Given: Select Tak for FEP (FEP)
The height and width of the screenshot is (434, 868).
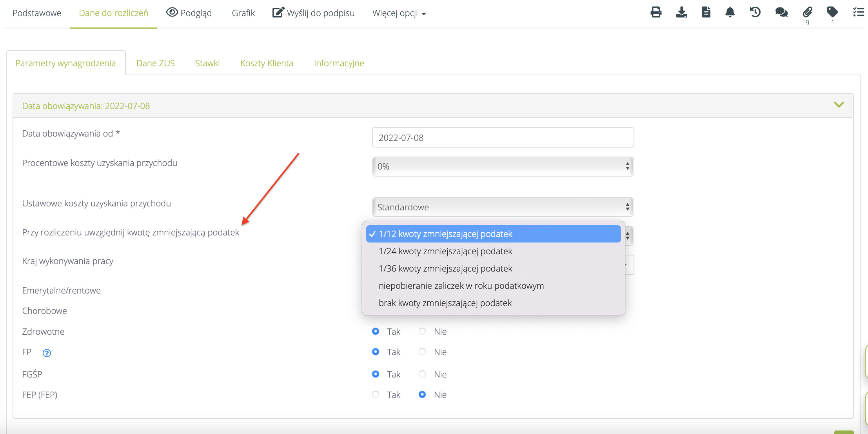Looking at the screenshot, I should click(x=376, y=395).
